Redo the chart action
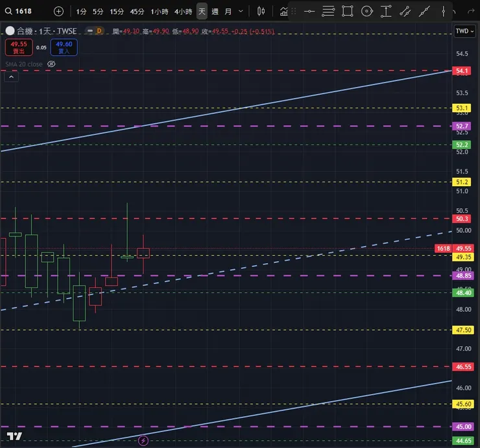480x448 pixels. coord(471,12)
